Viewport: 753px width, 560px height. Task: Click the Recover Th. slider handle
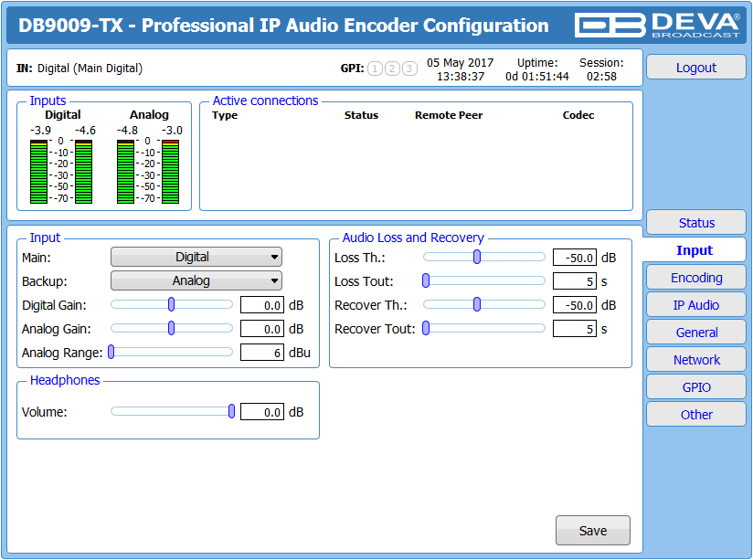[477, 304]
